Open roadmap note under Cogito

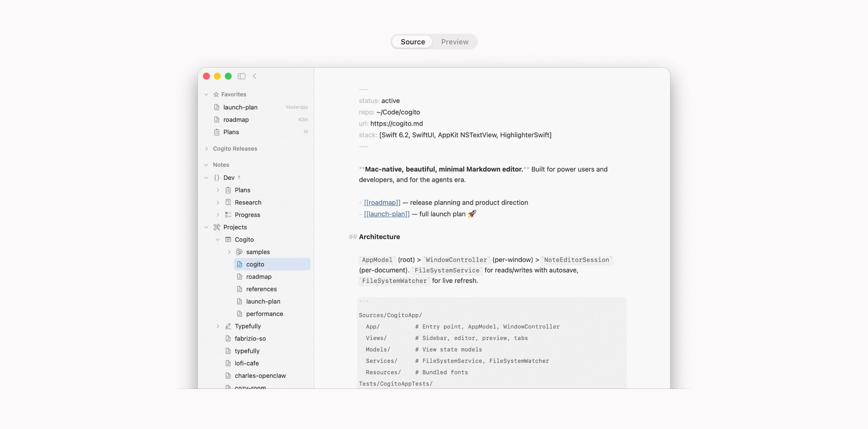(x=272, y=277)
